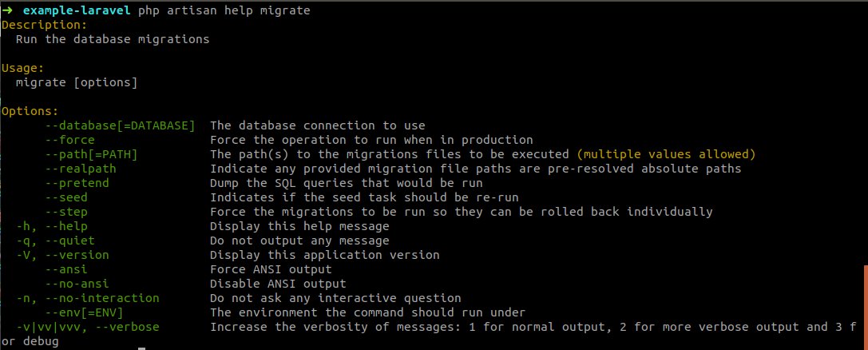
Task: Select the --step option text
Action: click(67, 212)
